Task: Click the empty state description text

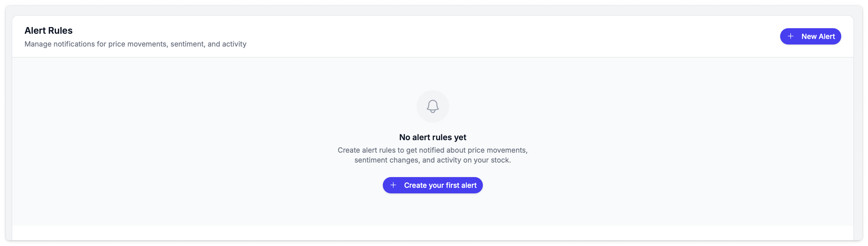Action: 433,155
